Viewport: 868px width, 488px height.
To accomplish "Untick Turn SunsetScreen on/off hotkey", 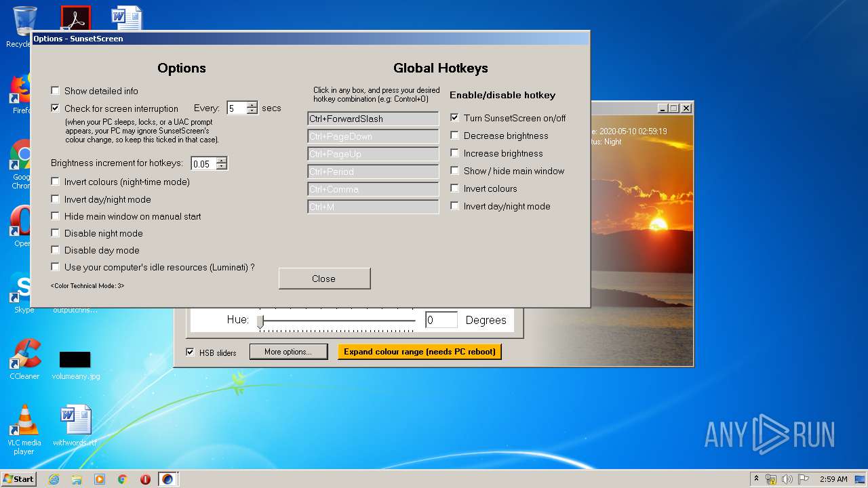I will 455,118.
